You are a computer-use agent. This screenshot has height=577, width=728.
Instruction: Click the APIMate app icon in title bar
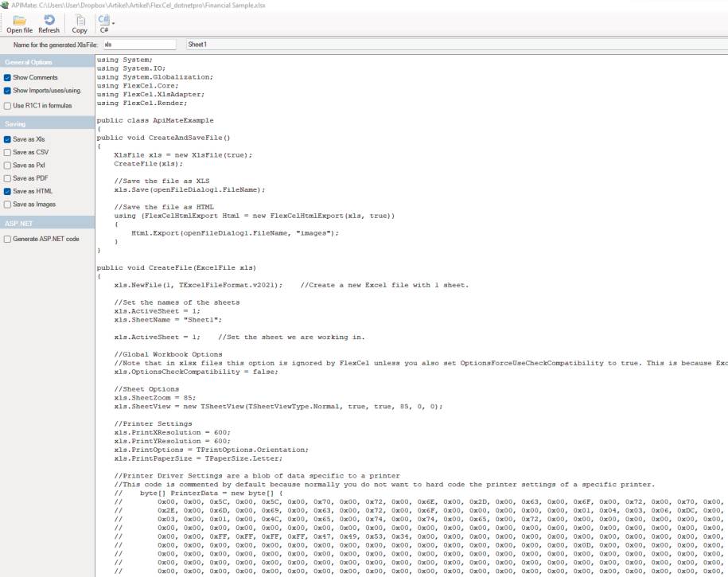pyautogui.click(x=5, y=5)
